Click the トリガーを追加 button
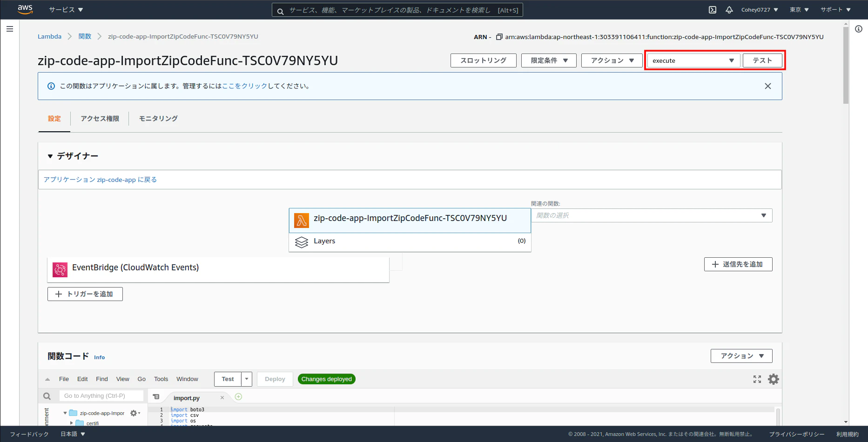Image resolution: width=868 pixels, height=442 pixels. click(x=85, y=294)
